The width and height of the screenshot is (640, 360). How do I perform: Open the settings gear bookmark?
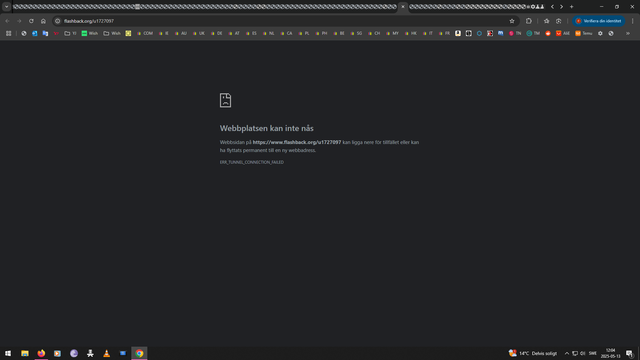point(600,33)
